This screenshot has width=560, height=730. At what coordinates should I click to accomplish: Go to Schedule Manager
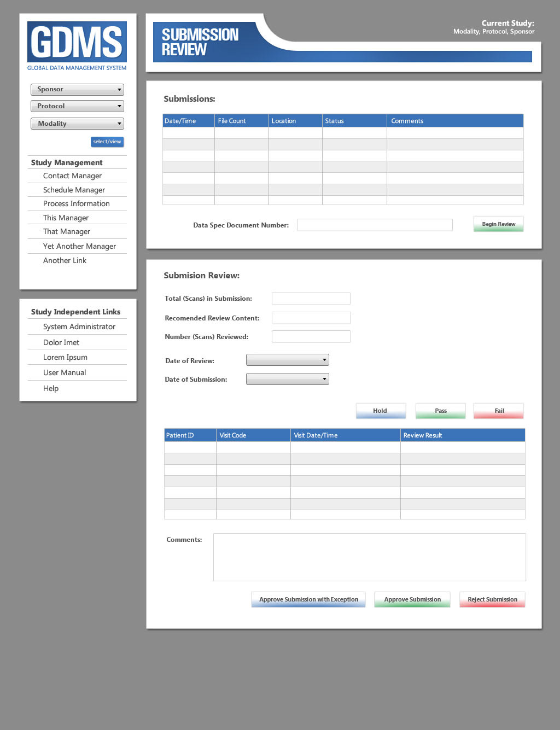[74, 190]
